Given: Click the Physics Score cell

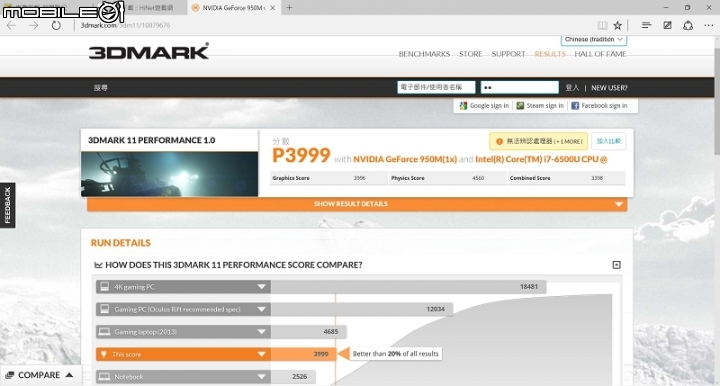Looking at the screenshot, I should coord(448,178).
